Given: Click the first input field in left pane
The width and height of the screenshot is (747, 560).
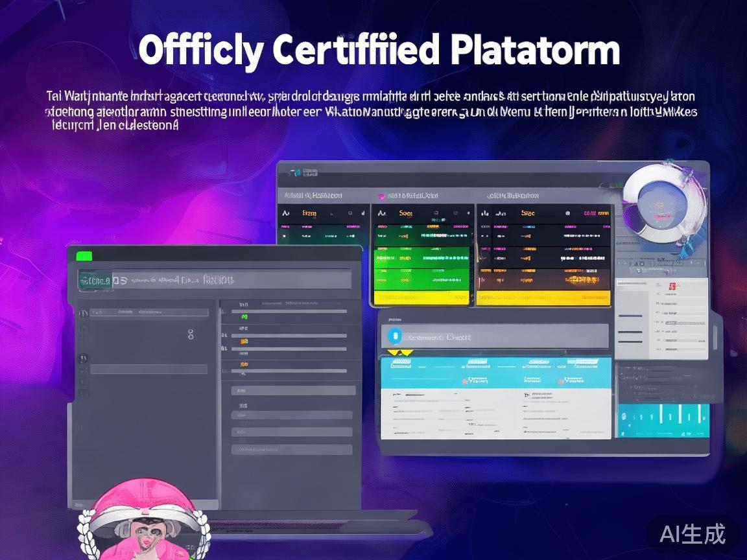Looking at the screenshot, I should coord(149,312).
